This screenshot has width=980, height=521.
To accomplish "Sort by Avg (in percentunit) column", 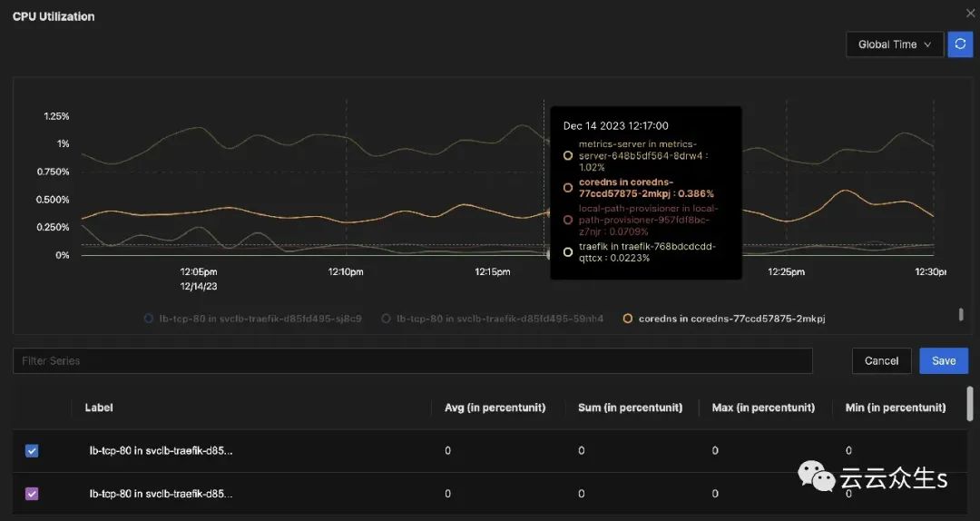I will (495, 408).
